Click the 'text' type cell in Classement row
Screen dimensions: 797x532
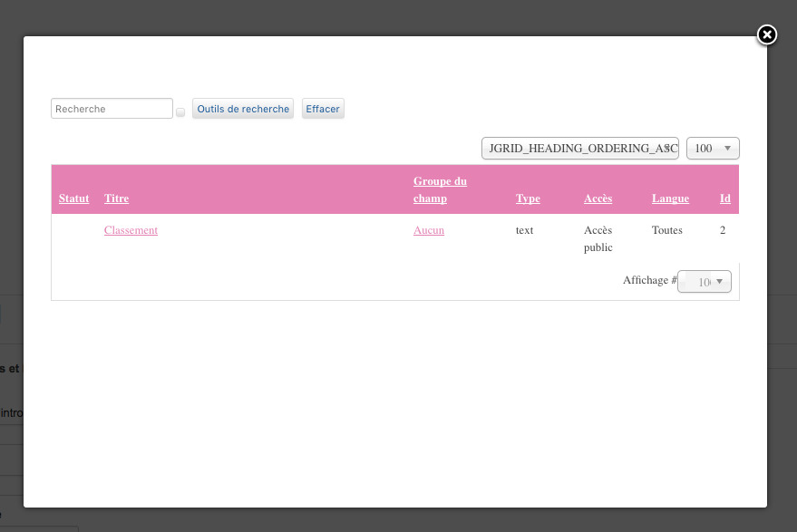tap(524, 230)
